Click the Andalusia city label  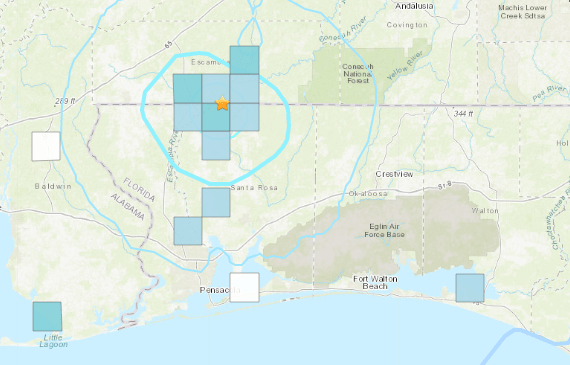414,6
